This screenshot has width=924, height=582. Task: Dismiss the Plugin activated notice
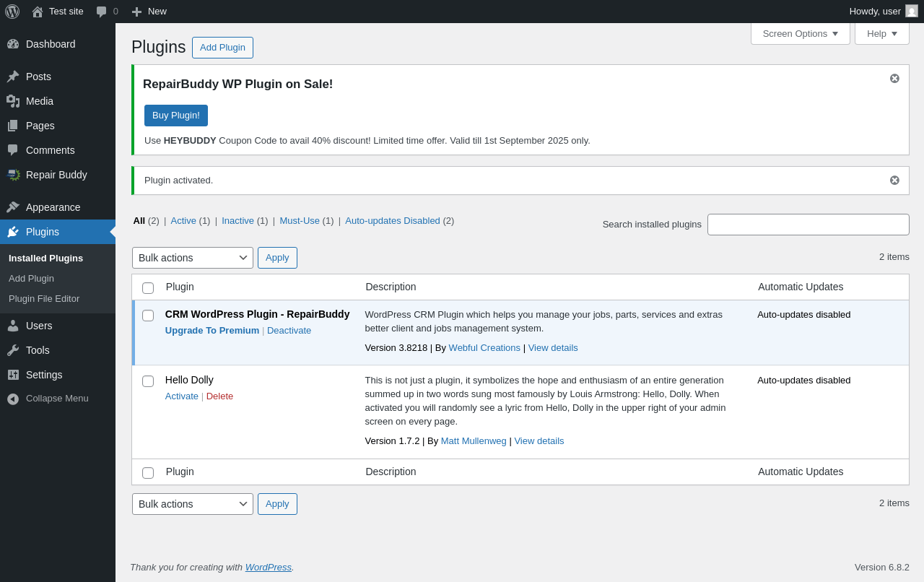pos(894,180)
